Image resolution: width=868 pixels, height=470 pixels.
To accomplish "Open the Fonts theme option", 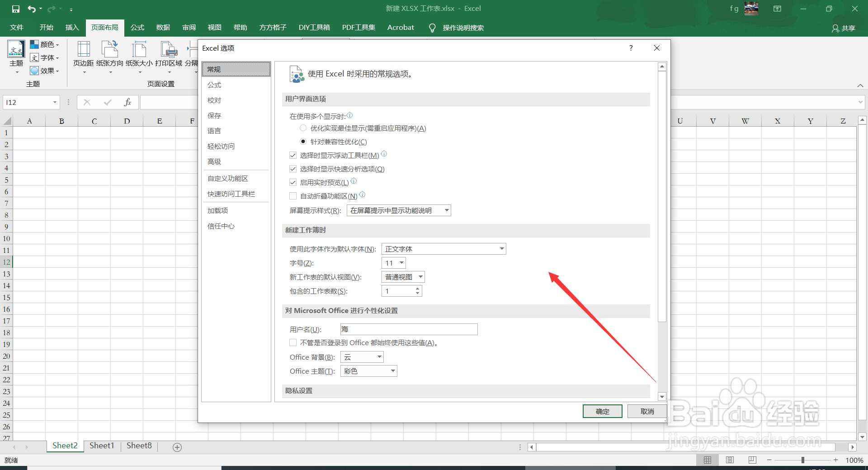I will click(44, 57).
